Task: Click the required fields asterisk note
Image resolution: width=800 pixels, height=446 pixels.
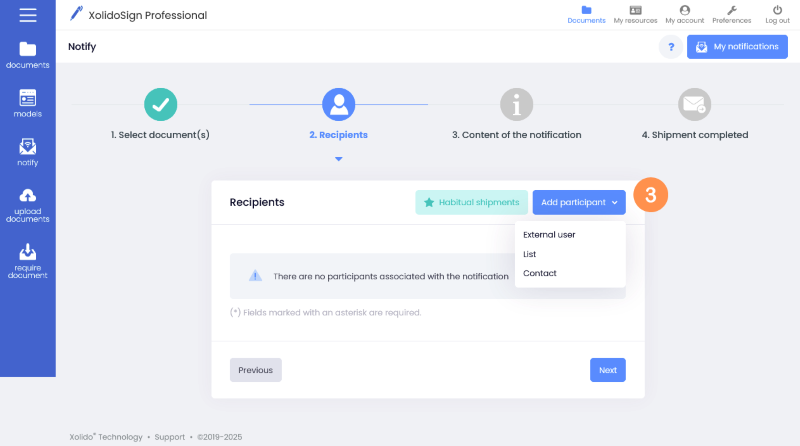Action: coord(326,312)
